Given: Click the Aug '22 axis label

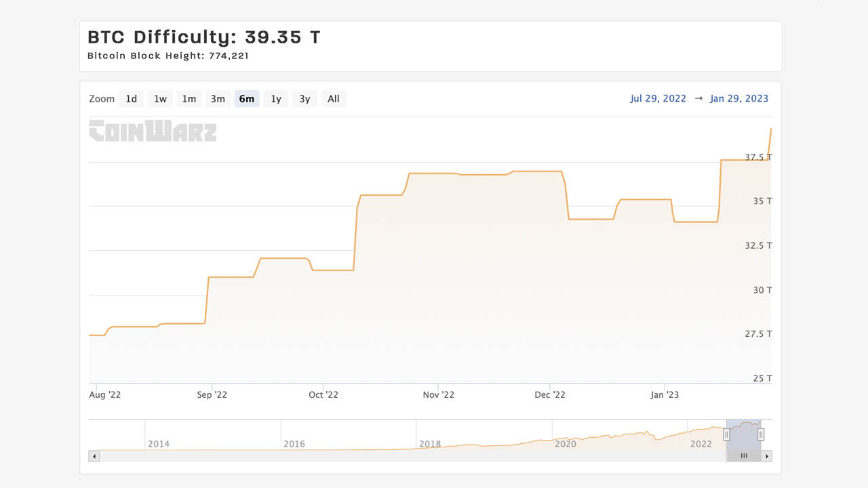Looking at the screenshot, I should [105, 394].
